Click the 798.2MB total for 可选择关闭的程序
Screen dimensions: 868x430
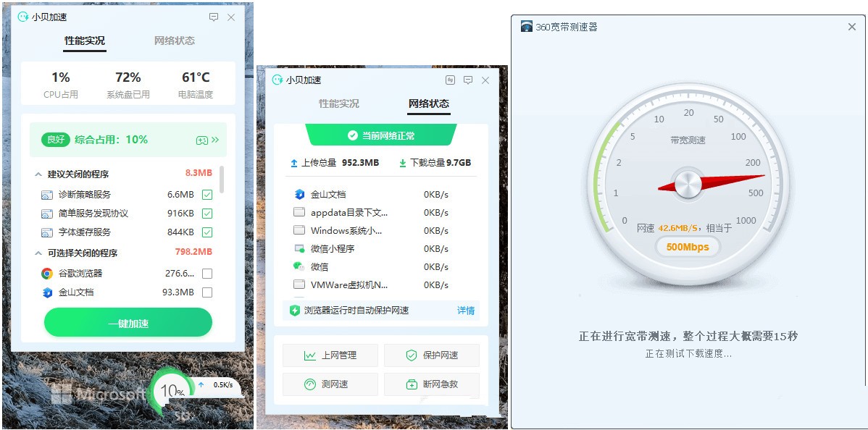[193, 252]
